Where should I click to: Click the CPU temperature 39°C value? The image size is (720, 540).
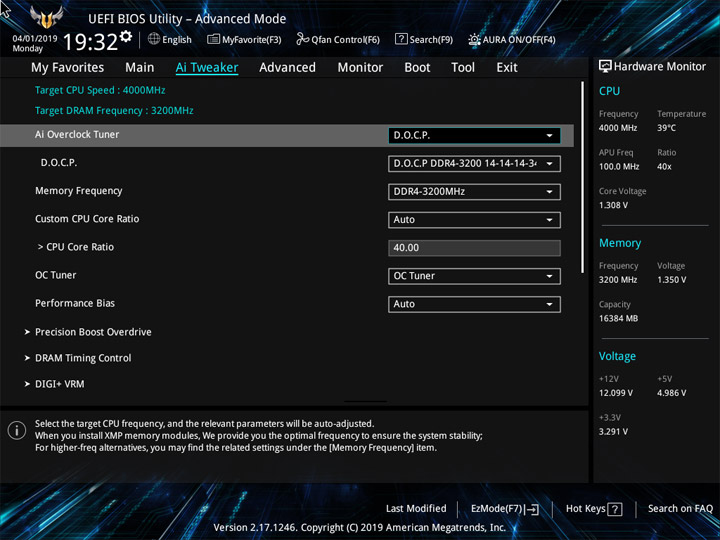click(666, 128)
